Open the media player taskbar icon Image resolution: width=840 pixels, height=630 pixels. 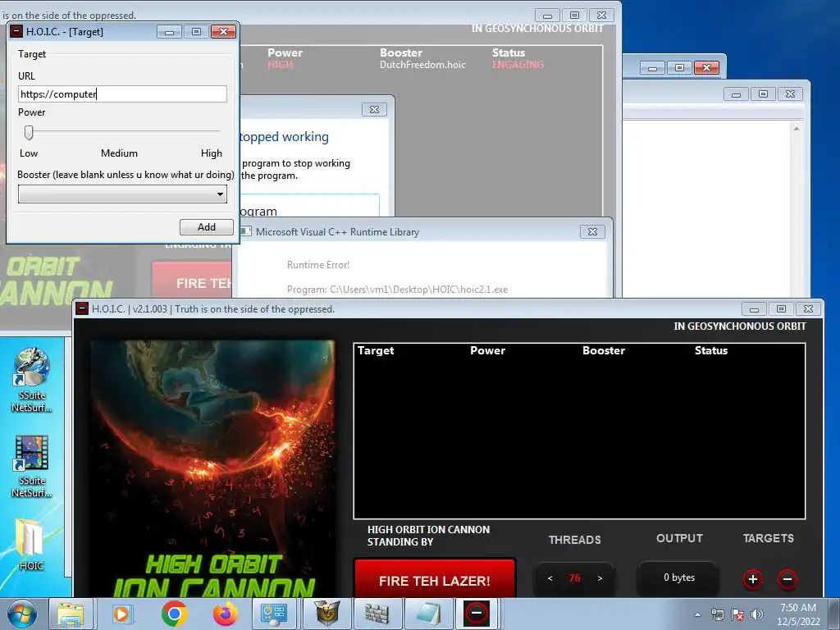coord(121,614)
